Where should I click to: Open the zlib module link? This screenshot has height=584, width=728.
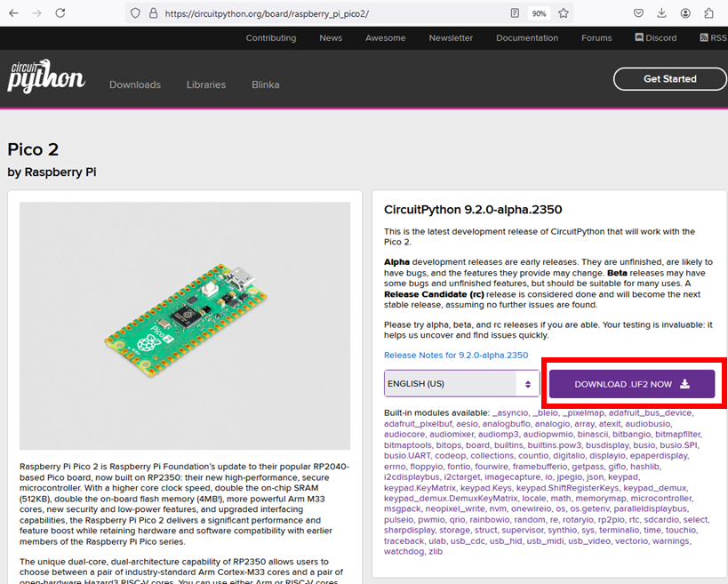(x=436, y=551)
